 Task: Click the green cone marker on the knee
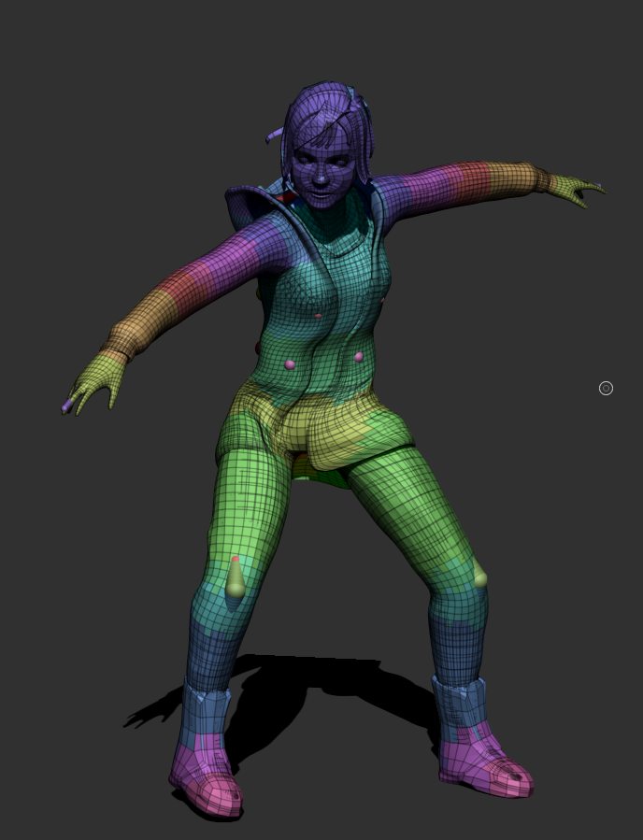pyautogui.click(x=236, y=578)
